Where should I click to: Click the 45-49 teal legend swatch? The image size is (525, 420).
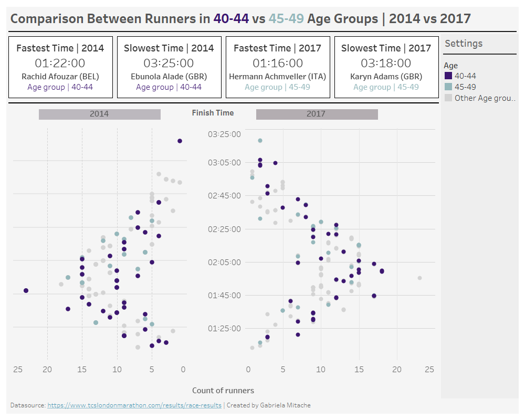(x=448, y=87)
